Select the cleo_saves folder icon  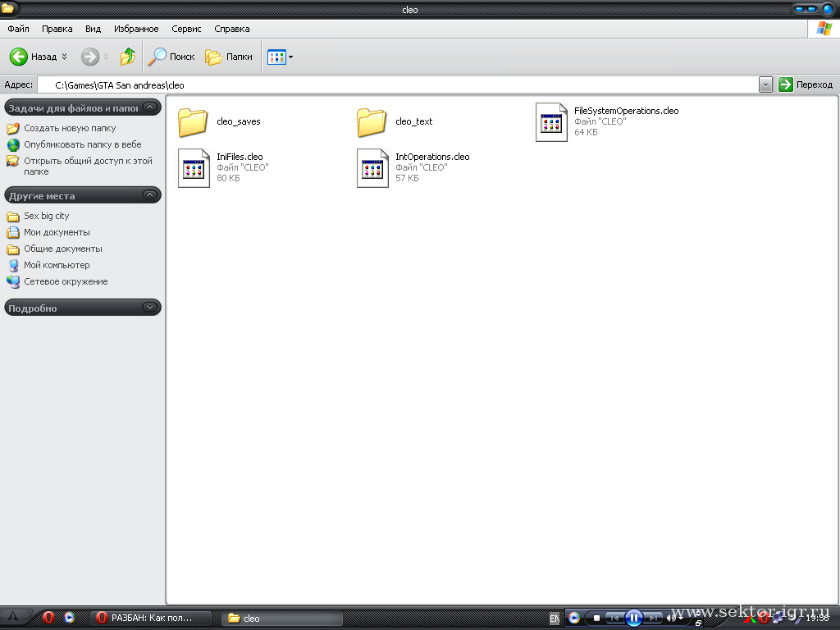pyautogui.click(x=193, y=122)
